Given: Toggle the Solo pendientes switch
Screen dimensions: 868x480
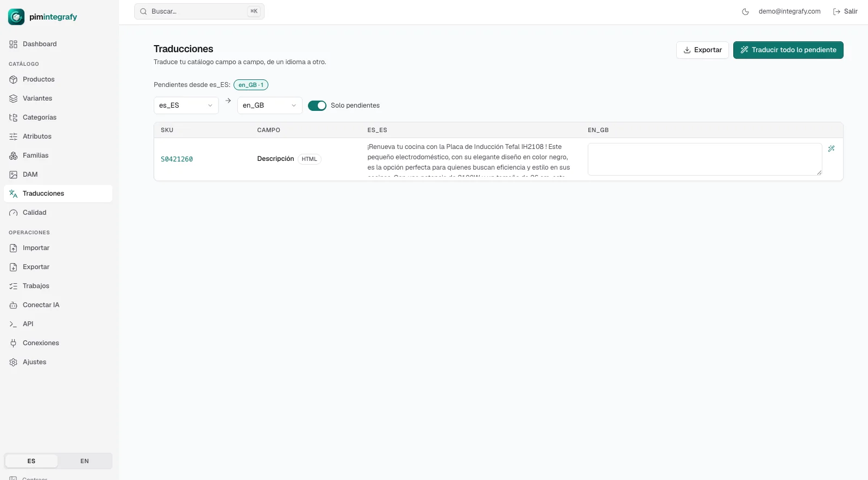Looking at the screenshot, I should tap(317, 105).
